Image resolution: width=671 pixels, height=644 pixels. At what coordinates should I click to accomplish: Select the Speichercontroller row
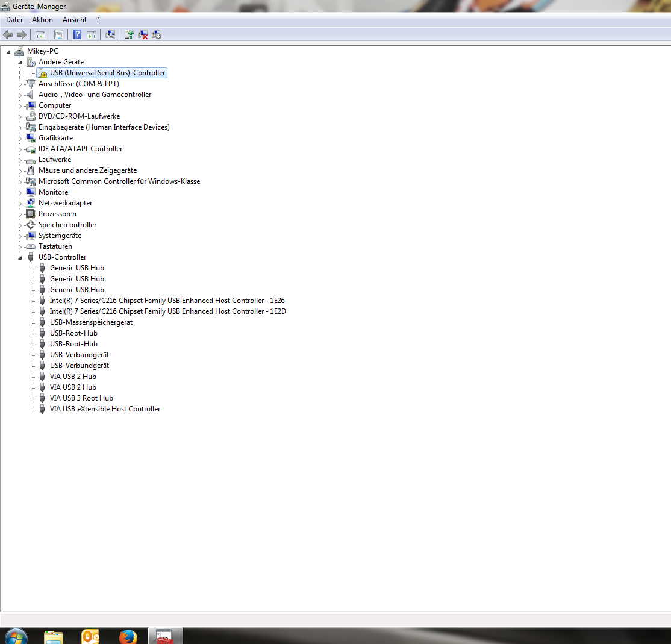(67, 225)
